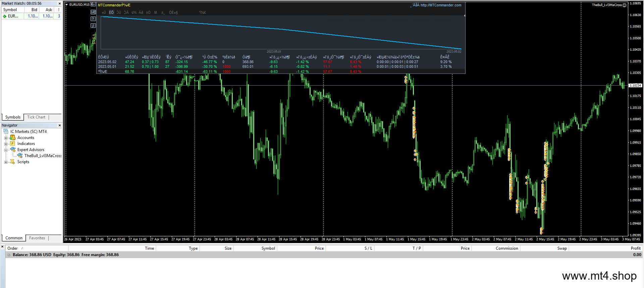Click the 2023.05.02 row date in MTCommander table

click(x=107, y=62)
